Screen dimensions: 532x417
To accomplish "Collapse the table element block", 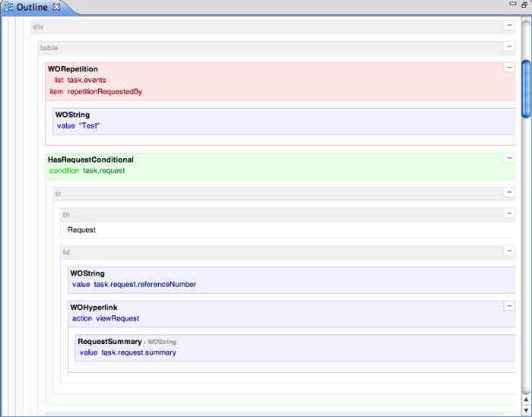I will [509, 47].
